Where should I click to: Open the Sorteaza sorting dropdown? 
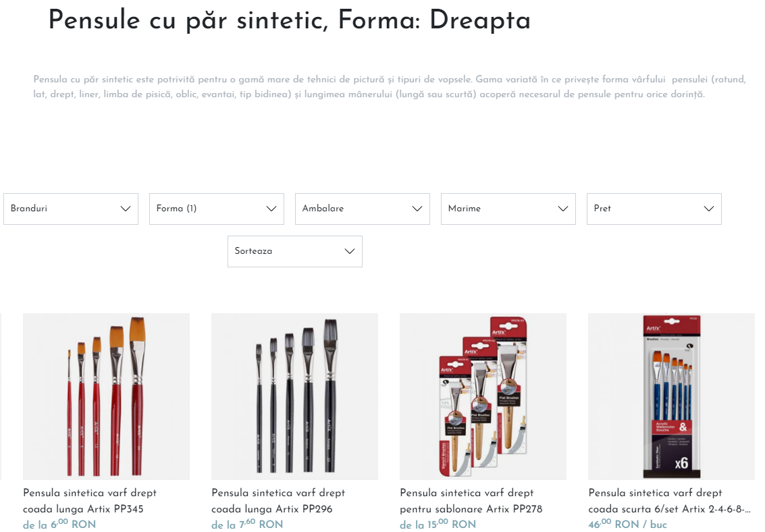pos(294,251)
